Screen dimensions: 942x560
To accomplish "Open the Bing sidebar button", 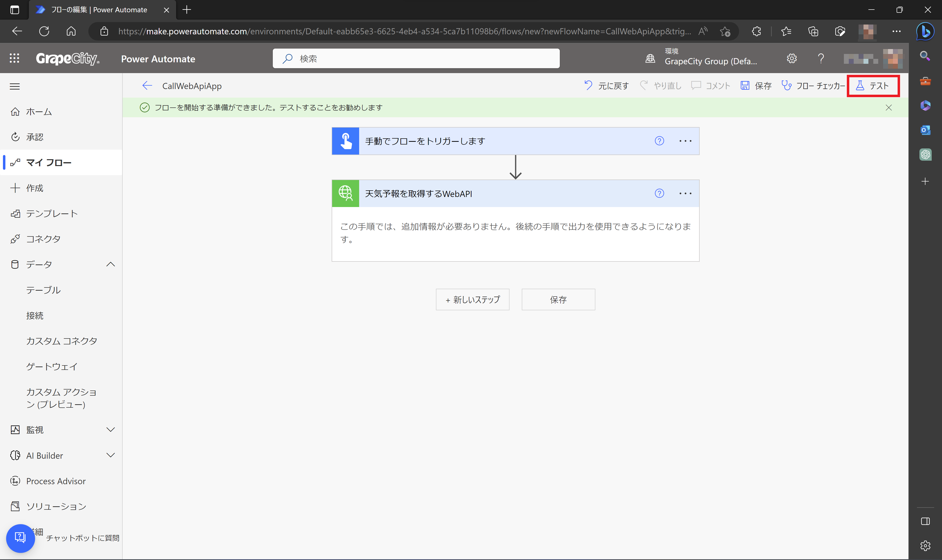I will (x=925, y=31).
